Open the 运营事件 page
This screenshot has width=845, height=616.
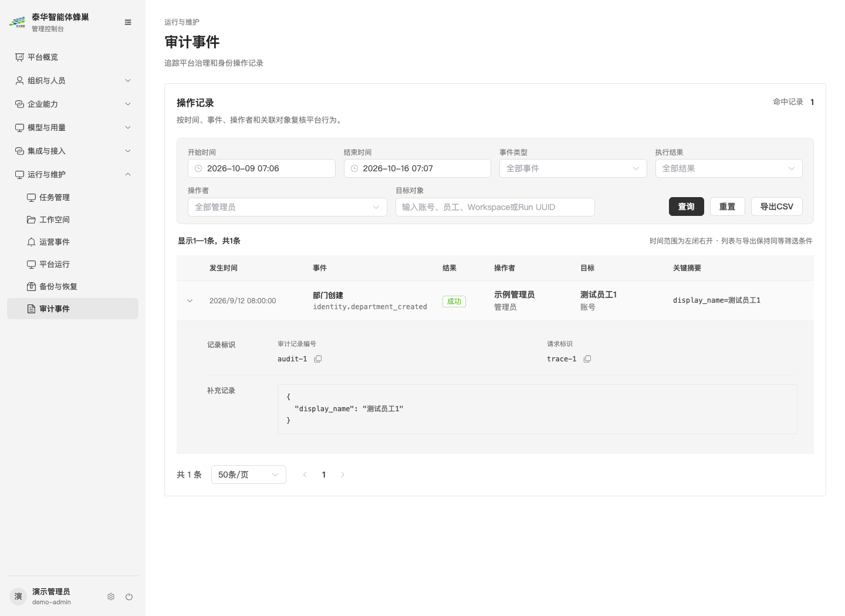(x=73, y=242)
